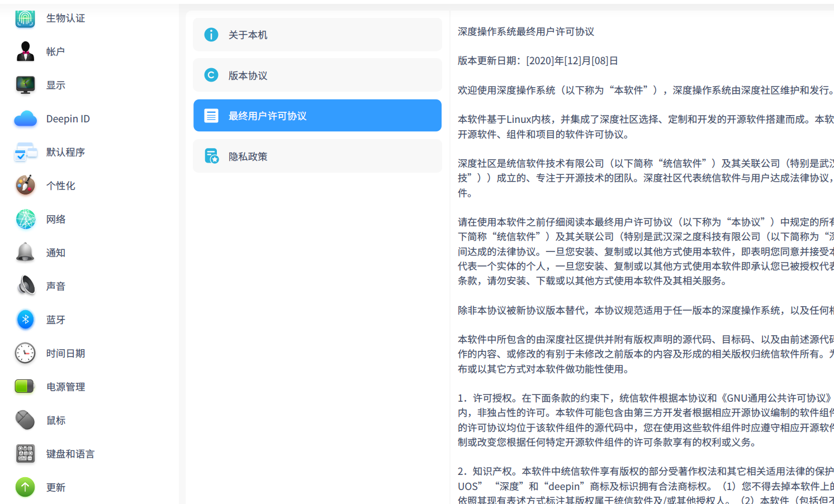The height and width of the screenshot is (504, 834).
Task: Select the 蓝牙 (Bluetooth) icon
Action: [25, 319]
